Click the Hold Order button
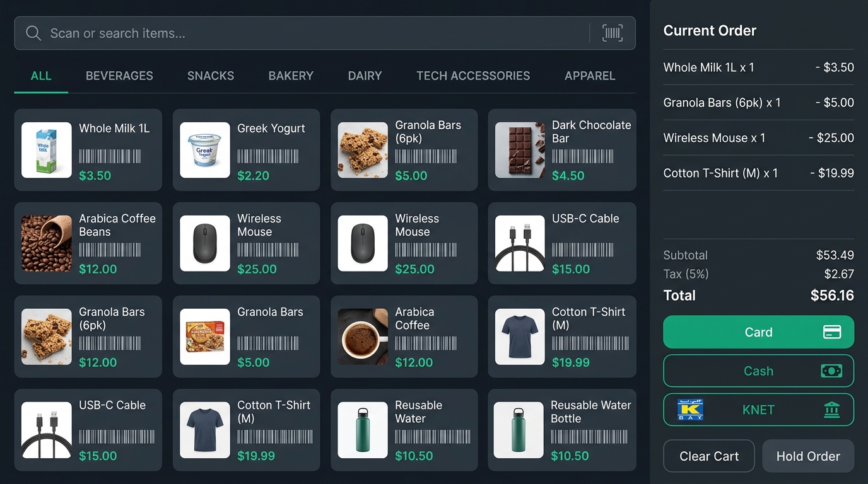Image resolution: width=868 pixels, height=484 pixels. pyautogui.click(x=808, y=456)
